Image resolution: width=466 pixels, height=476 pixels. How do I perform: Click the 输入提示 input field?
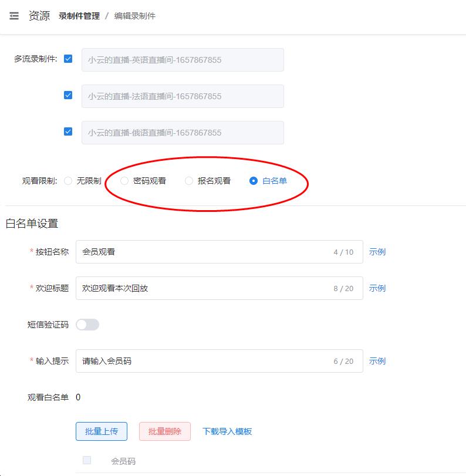click(205, 361)
